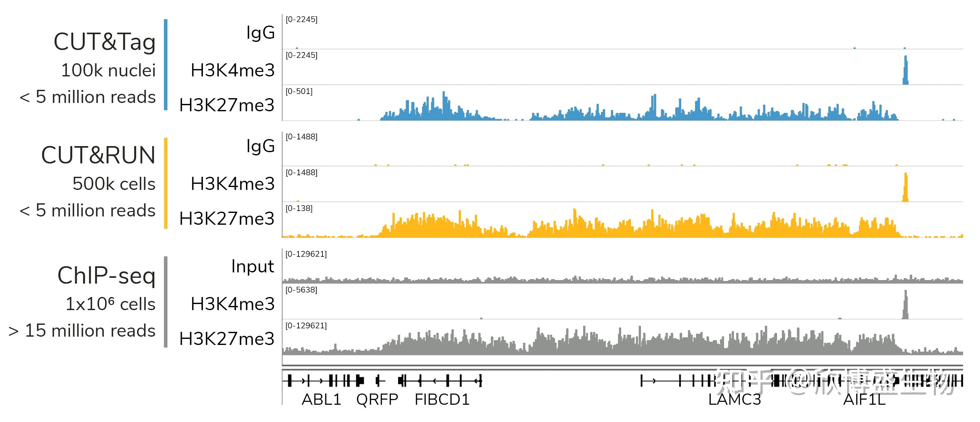Click the yellow CUT&RUN vertical color bar
This screenshot has width=980, height=422.
tap(166, 183)
